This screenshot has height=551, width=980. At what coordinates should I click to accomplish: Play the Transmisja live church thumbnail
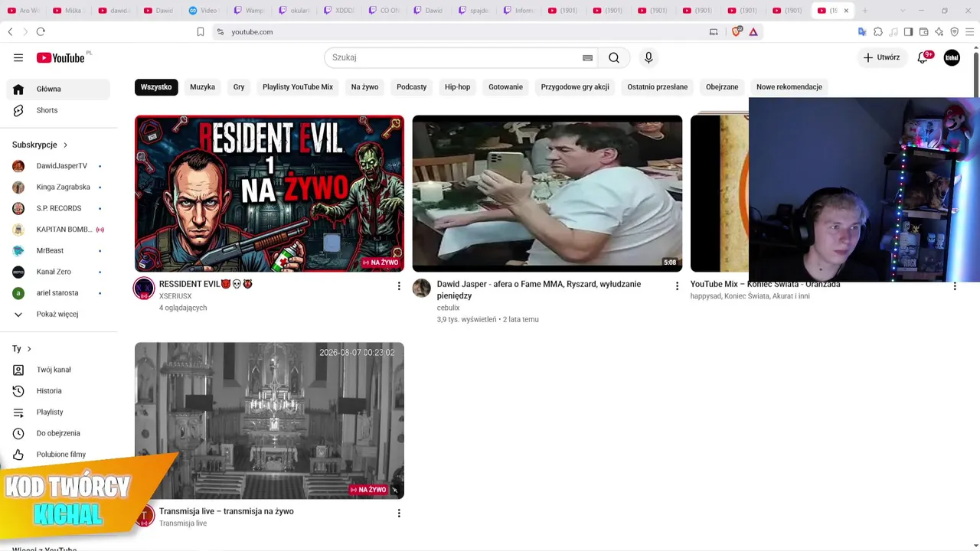[x=269, y=421]
